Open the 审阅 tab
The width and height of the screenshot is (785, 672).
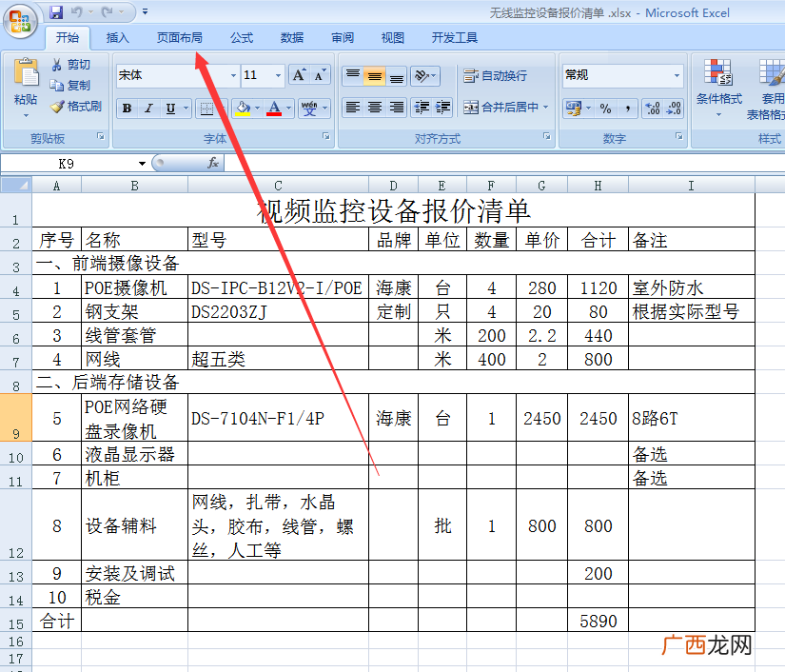click(x=343, y=37)
